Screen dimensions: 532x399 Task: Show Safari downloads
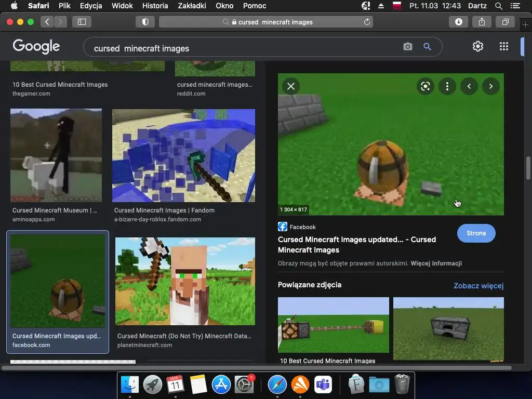coord(458,22)
